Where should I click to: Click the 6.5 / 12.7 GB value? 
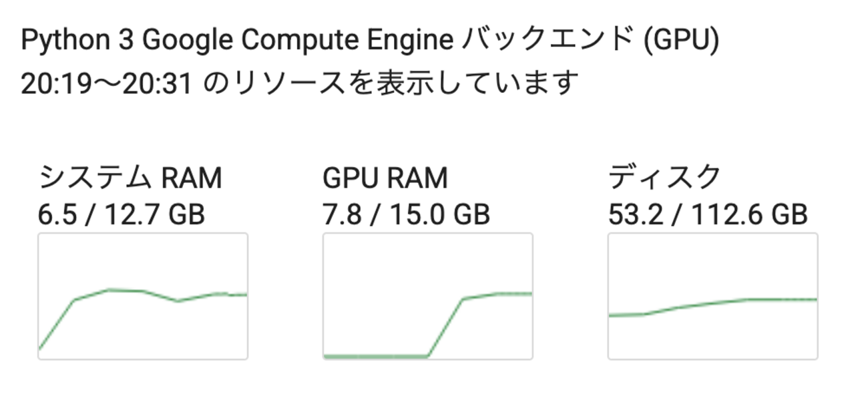(x=122, y=215)
